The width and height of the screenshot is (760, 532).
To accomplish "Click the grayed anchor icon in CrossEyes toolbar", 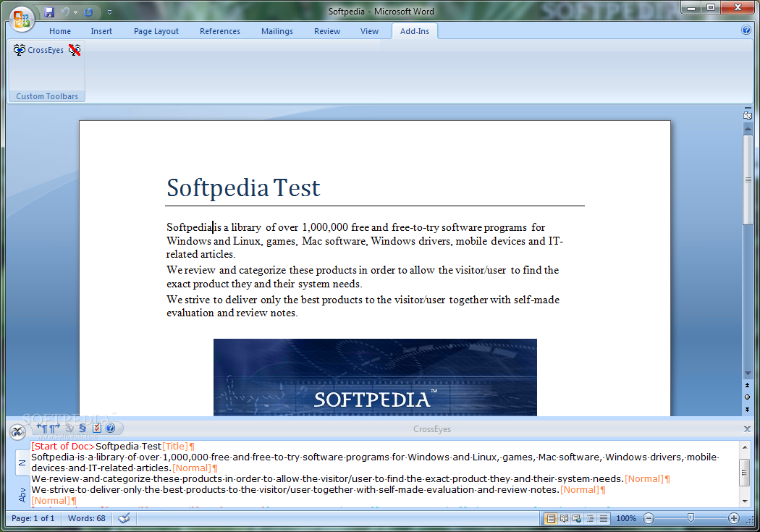I will click(69, 428).
